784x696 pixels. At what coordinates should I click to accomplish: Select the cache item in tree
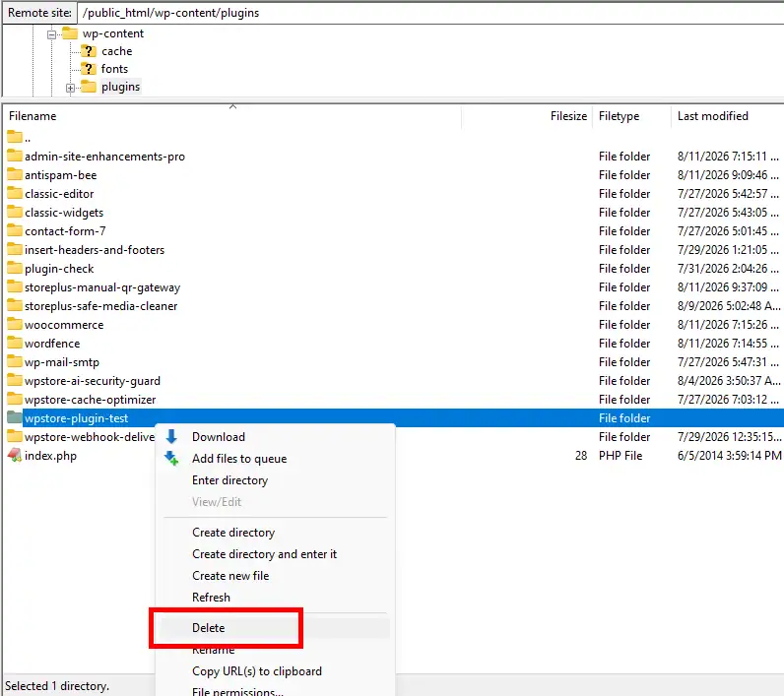click(117, 51)
